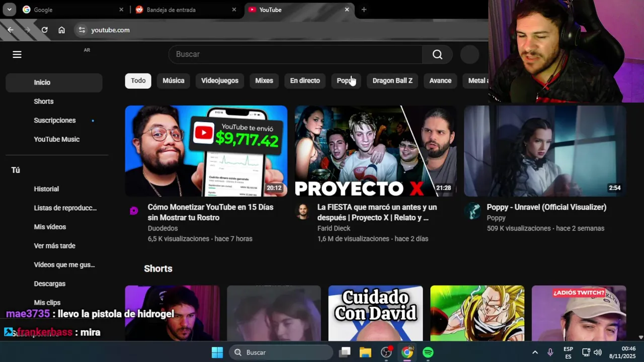Open the volume tray icon
The image size is (644, 362).
(x=598, y=352)
